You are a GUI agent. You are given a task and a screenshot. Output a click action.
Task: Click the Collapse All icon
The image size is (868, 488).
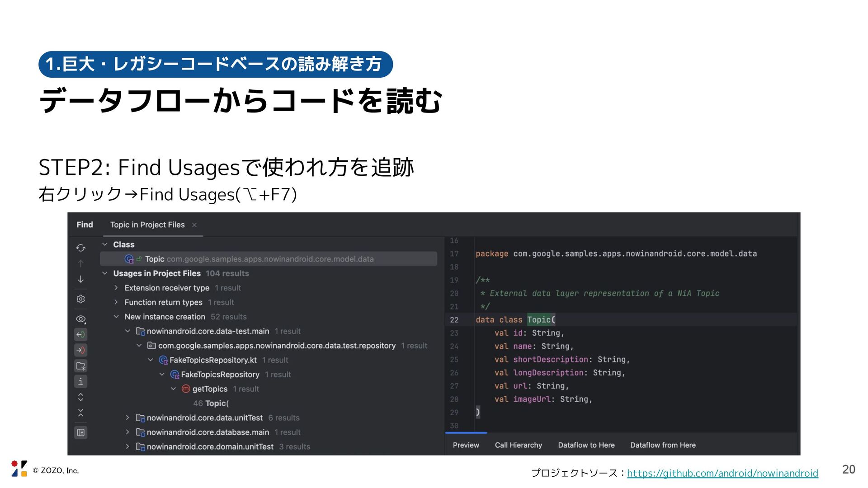(80, 413)
